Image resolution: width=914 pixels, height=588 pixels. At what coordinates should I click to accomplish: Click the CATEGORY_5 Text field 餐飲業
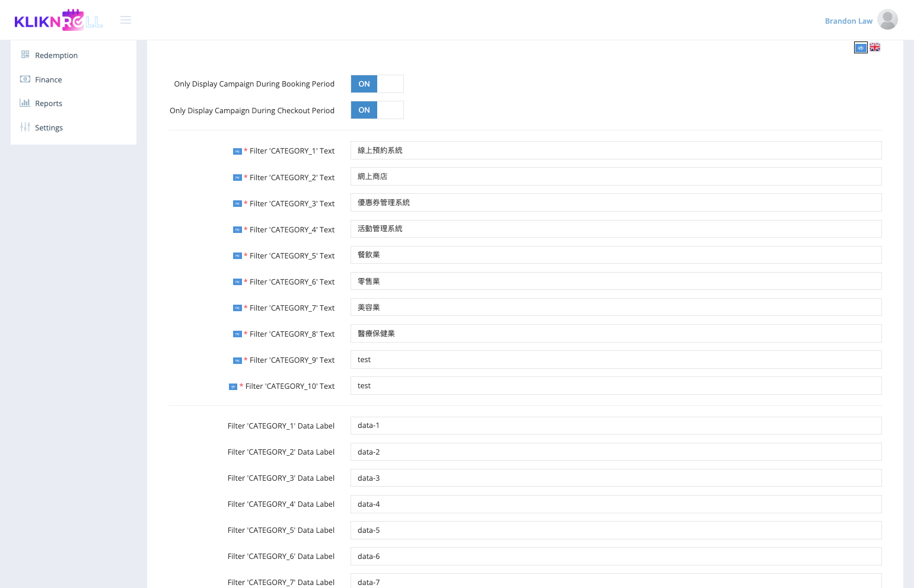[616, 255]
